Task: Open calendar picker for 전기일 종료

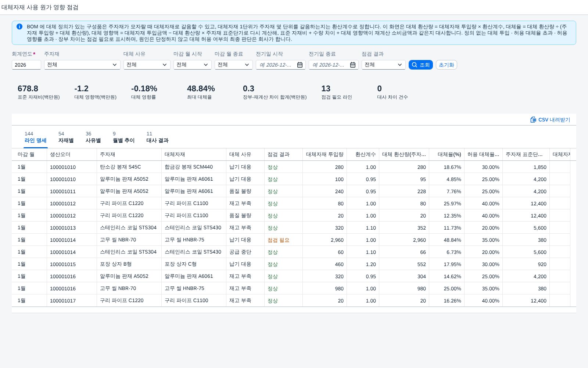Action: 353,65
